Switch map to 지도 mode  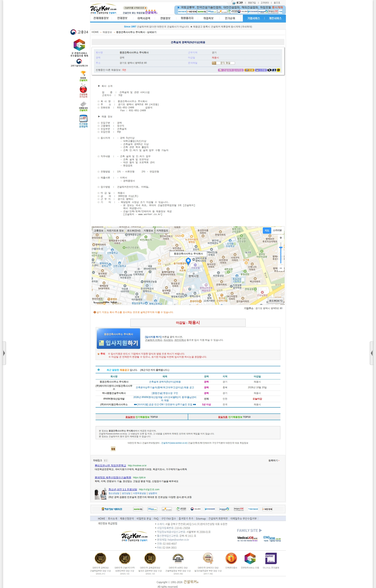pos(267,231)
